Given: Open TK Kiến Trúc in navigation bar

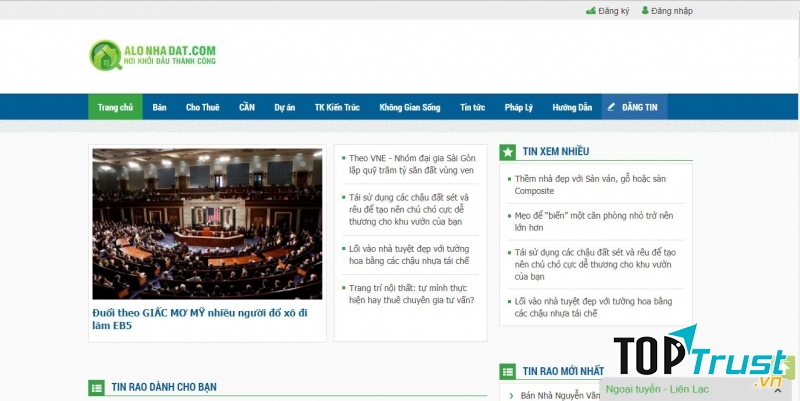Looking at the screenshot, I should (335, 107).
